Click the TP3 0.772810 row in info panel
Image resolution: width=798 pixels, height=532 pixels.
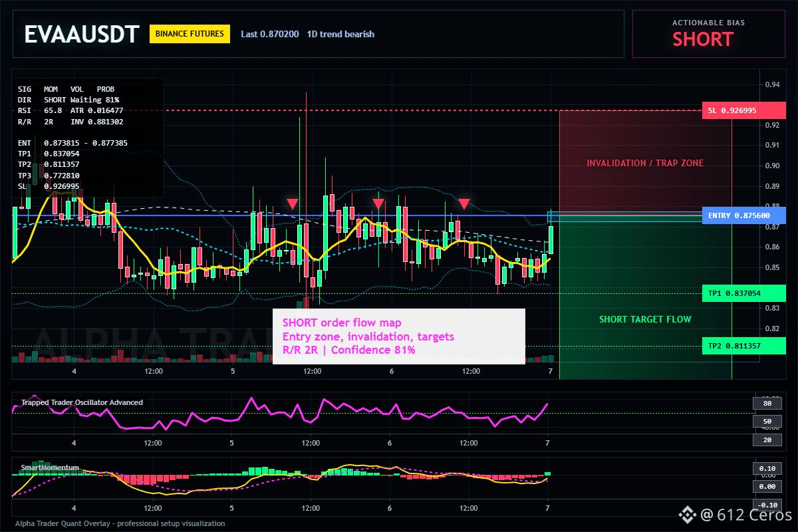point(49,176)
